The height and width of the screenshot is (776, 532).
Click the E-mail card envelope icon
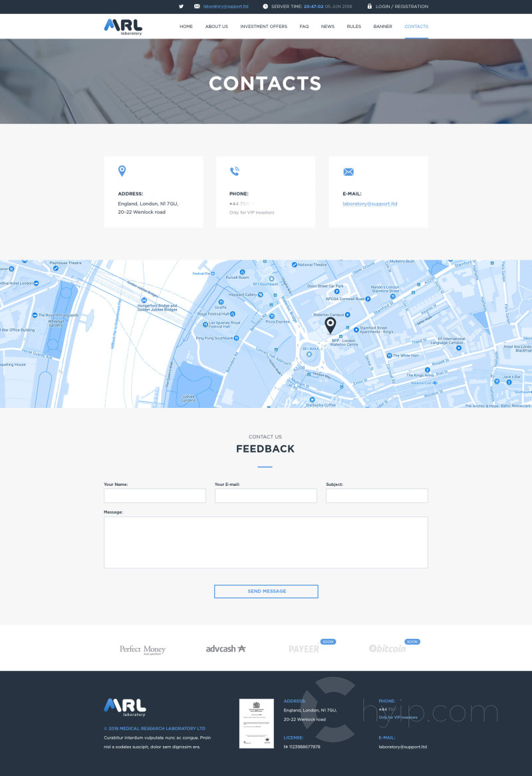(348, 172)
